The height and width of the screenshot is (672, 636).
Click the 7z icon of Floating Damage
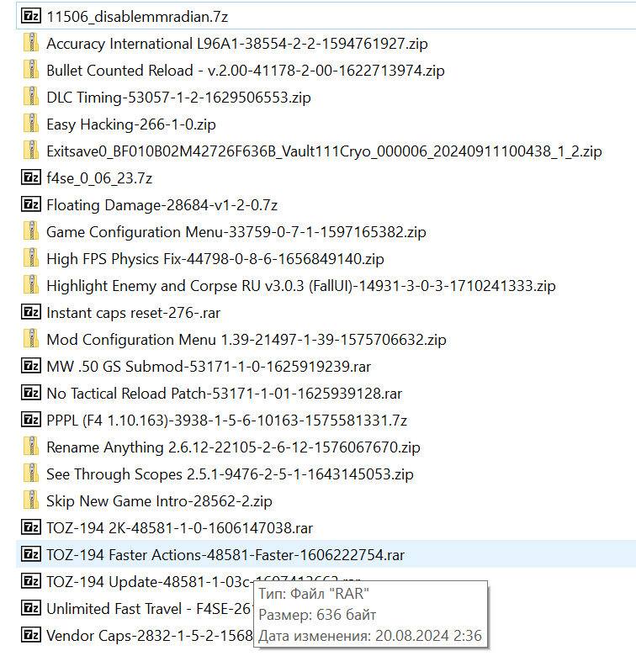click(31, 205)
